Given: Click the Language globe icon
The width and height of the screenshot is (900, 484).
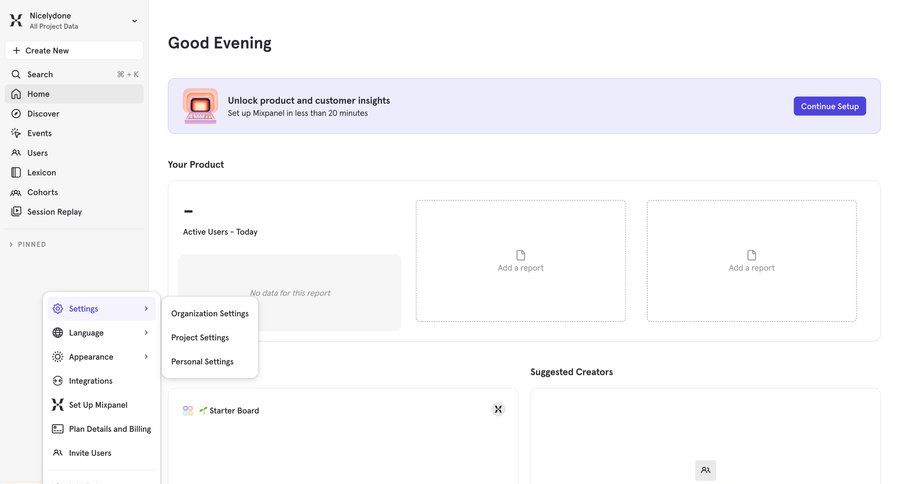Looking at the screenshot, I should point(57,332).
